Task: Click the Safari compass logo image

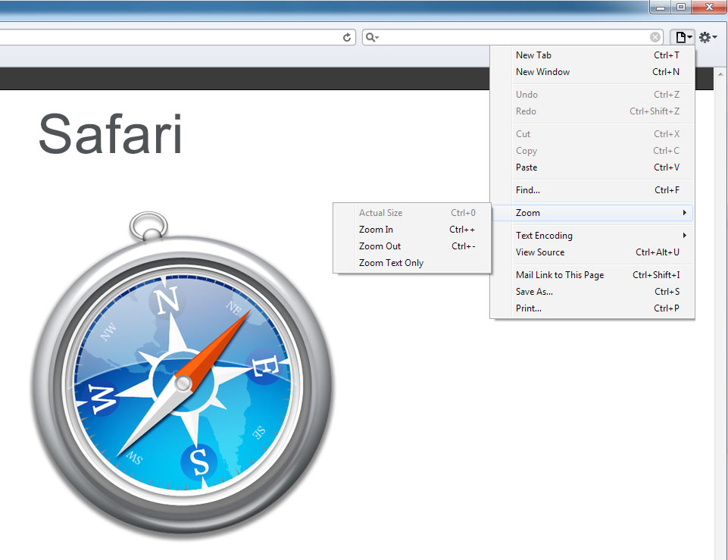Action: (182, 375)
